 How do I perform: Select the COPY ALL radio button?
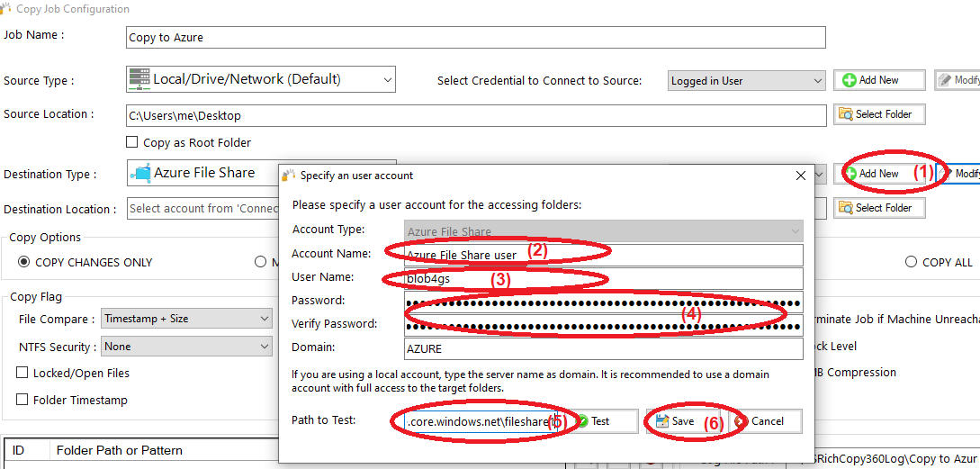(x=911, y=262)
